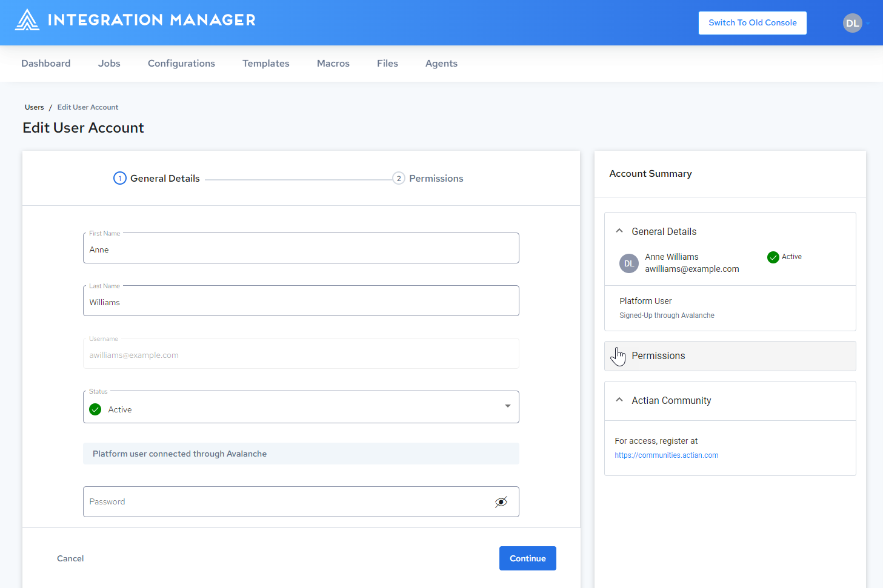Expand the Permissions summary section
Viewport: 883px width, 588px height.
point(730,356)
